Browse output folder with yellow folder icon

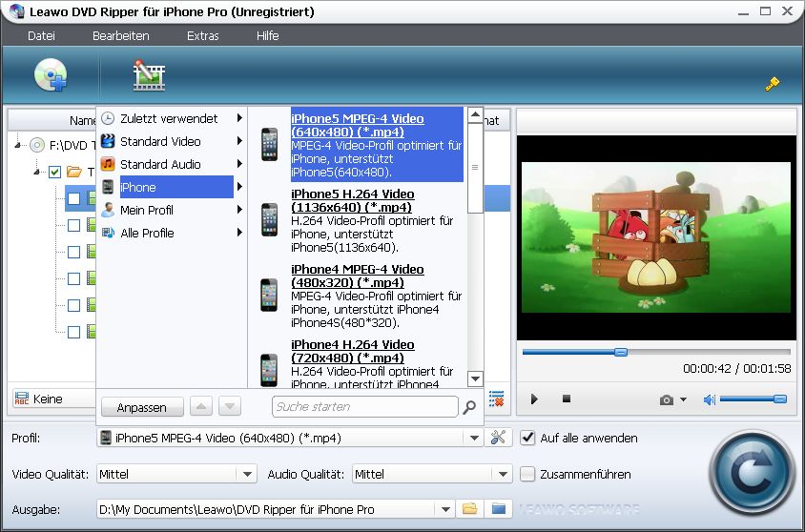pyautogui.click(x=470, y=509)
